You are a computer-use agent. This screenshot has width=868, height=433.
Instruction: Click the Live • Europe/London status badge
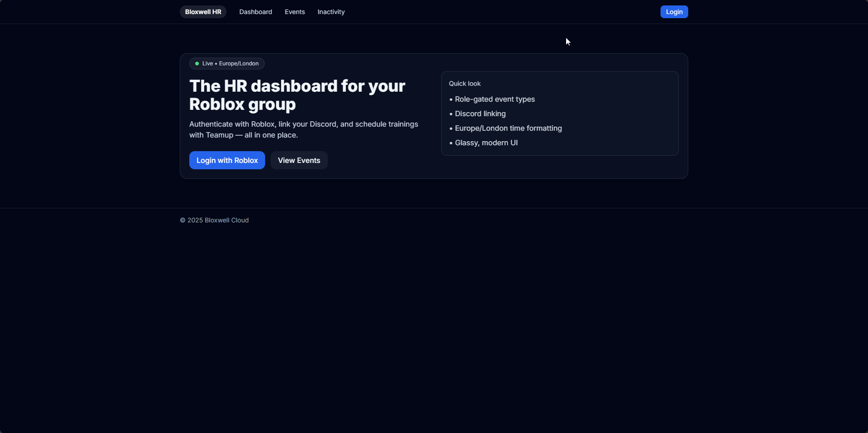pos(227,64)
